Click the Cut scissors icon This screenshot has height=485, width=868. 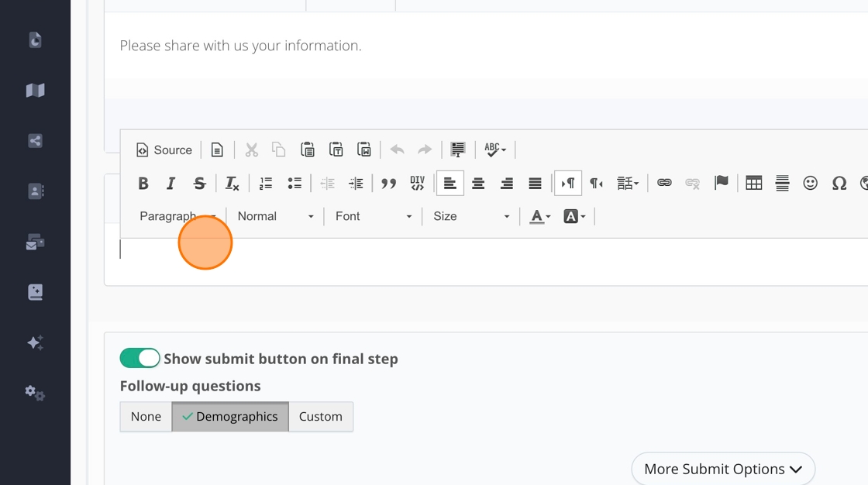pos(251,150)
